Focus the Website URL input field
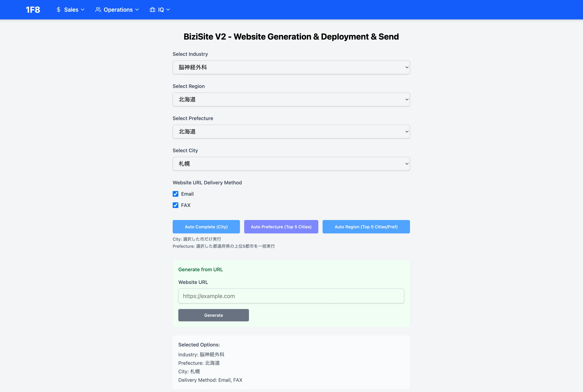Screen dimensions: 583x392 click(x=291, y=296)
